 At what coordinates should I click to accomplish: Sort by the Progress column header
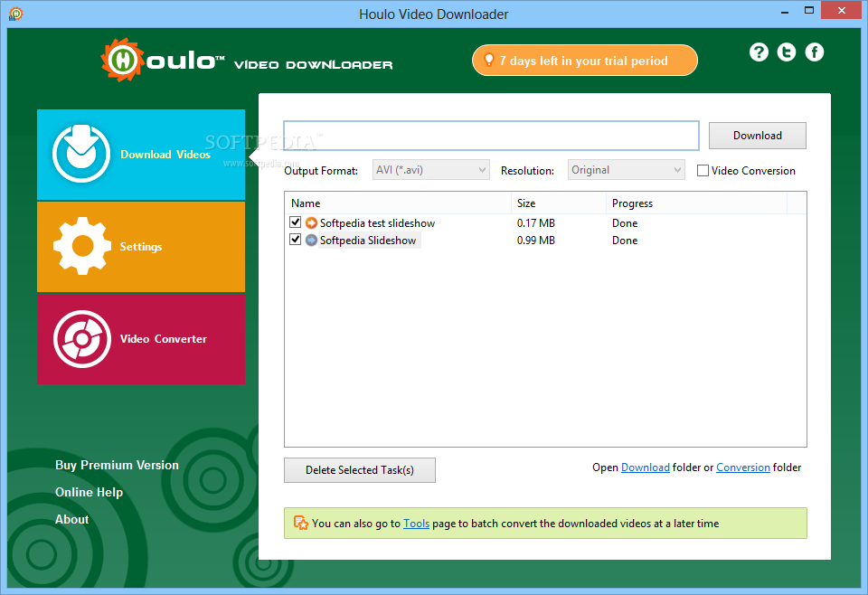tap(696, 203)
